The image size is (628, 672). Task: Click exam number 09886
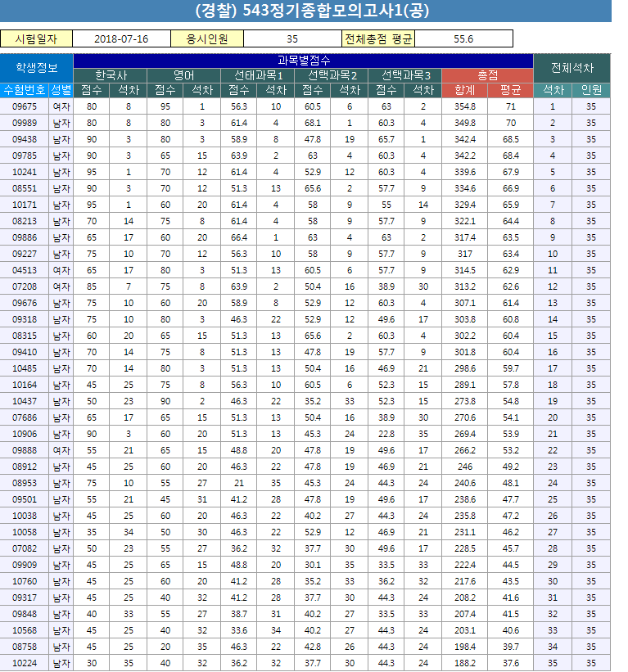(25, 237)
